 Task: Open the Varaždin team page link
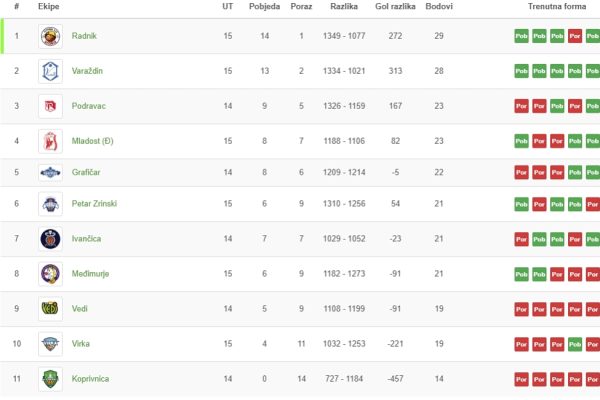click(87, 71)
